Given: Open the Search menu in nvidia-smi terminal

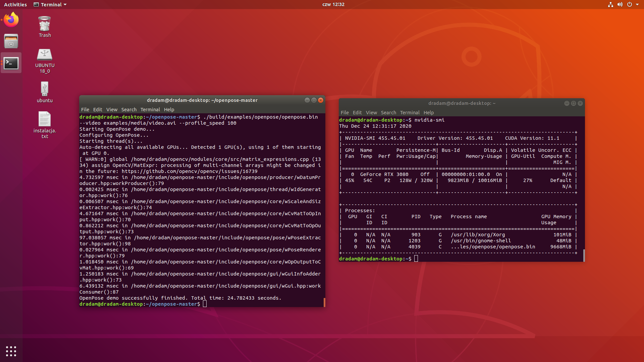Looking at the screenshot, I should pos(388,112).
